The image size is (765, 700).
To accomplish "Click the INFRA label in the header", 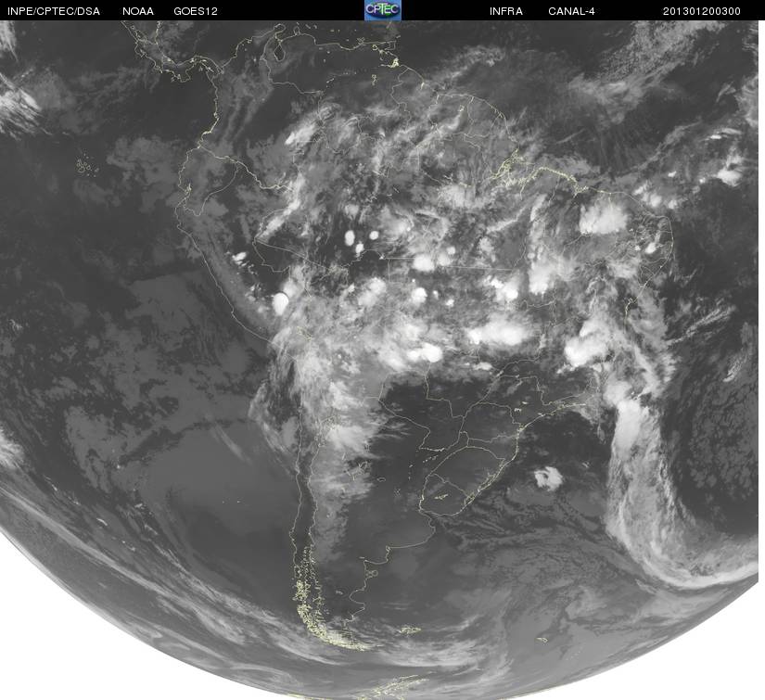I will click(x=506, y=11).
